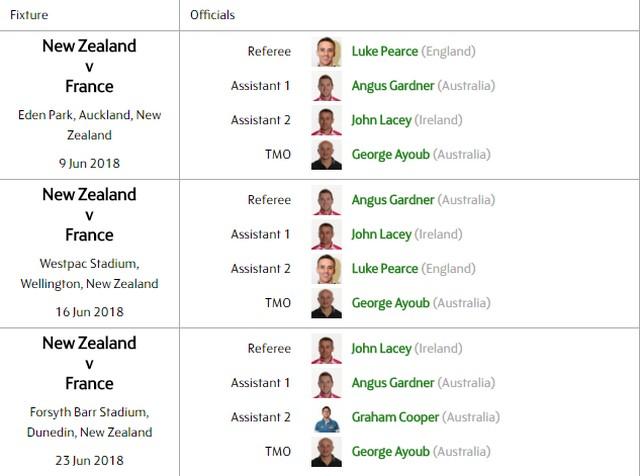Image resolution: width=640 pixels, height=476 pixels.
Task: Open John Lacey link as 9 Jun Assistant 2
Action: (381, 120)
